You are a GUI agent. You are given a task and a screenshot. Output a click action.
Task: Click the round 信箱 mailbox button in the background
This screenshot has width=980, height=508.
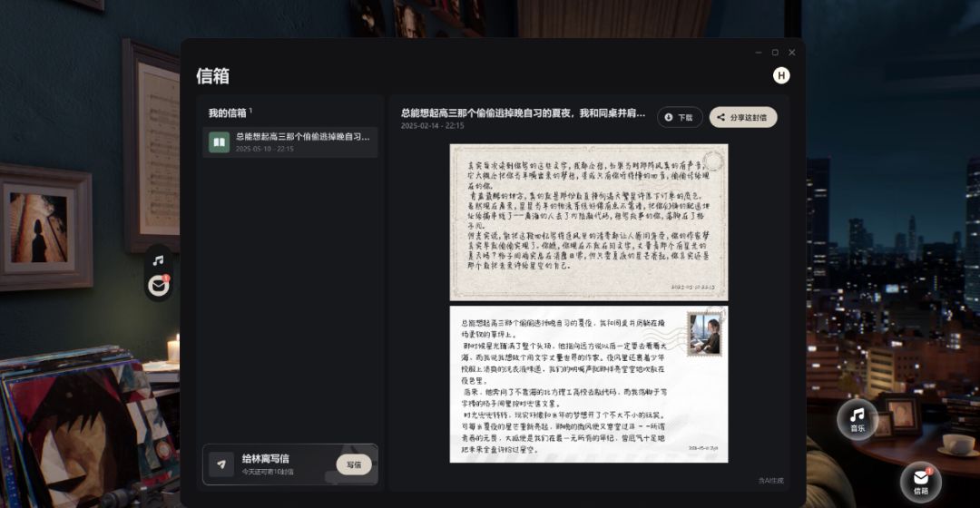click(x=921, y=482)
